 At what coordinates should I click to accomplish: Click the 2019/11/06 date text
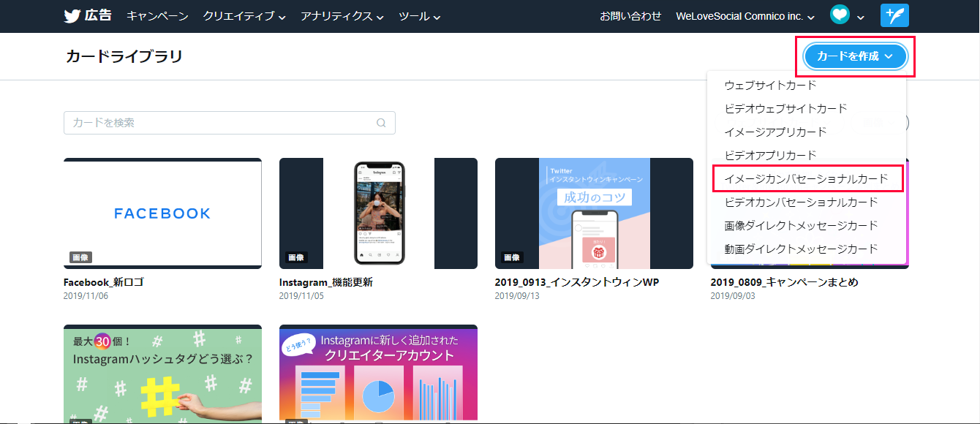(86, 296)
